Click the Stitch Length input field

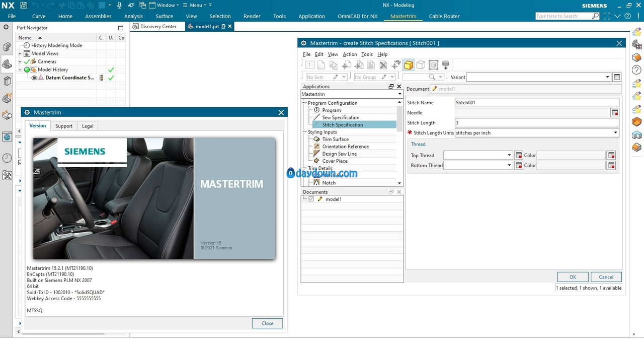pyautogui.click(x=537, y=123)
